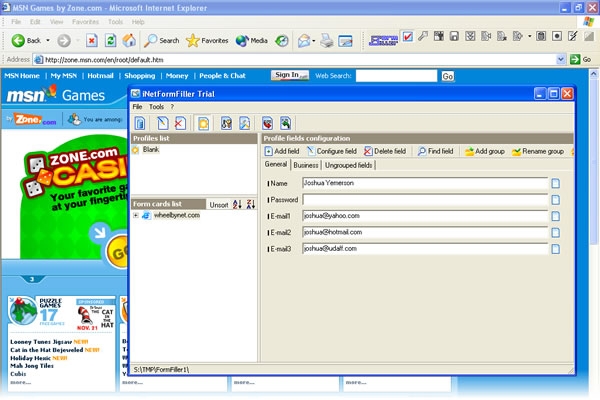The width and height of the screenshot is (600, 400).
Task: Click the Add group icon
Action: (x=468, y=151)
